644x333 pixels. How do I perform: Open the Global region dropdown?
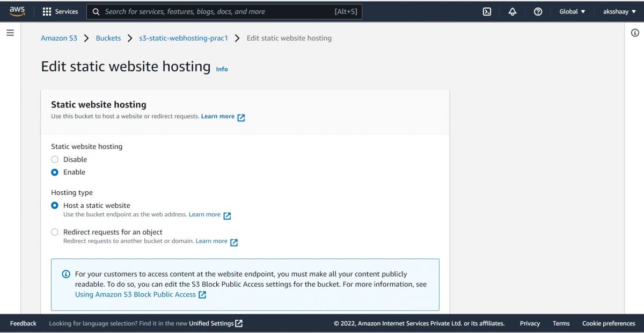(x=572, y=11)
